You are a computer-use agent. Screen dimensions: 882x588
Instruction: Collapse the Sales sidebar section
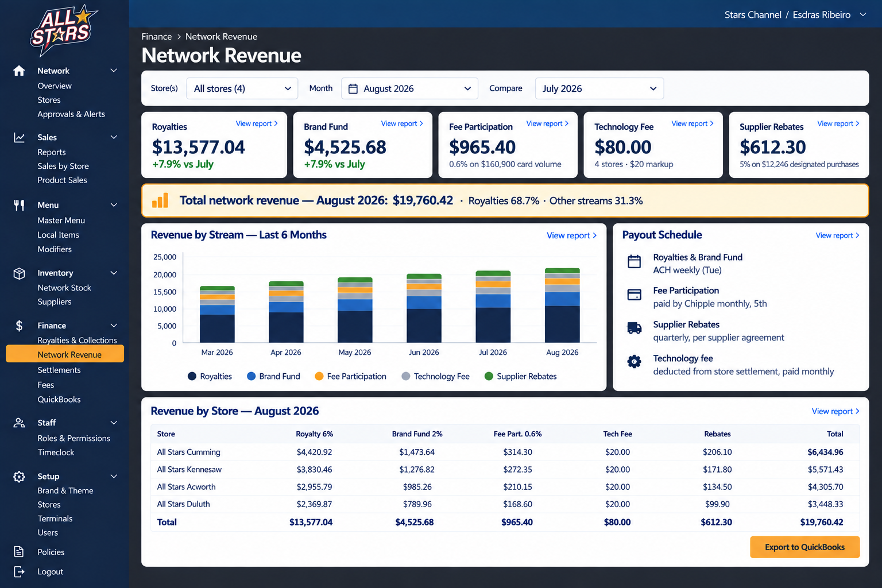pyautogui.click(x=114, y=137)
